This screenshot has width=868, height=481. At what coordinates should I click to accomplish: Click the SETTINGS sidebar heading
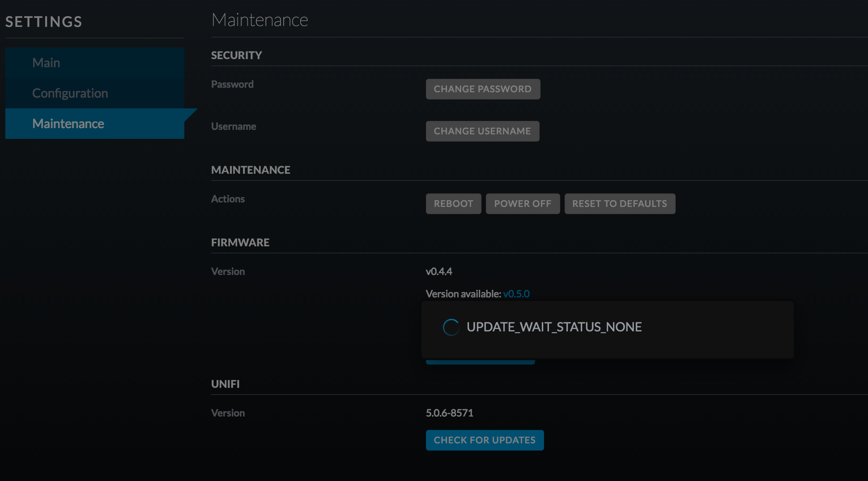[x=44, y=21]
